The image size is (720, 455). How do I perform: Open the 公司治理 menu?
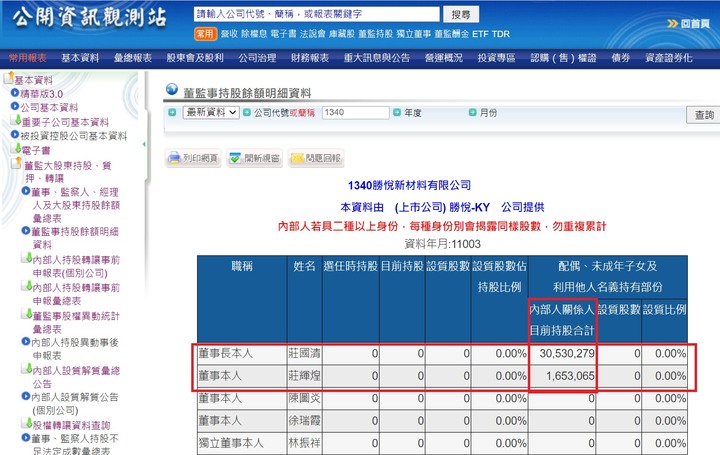[257, 58]
